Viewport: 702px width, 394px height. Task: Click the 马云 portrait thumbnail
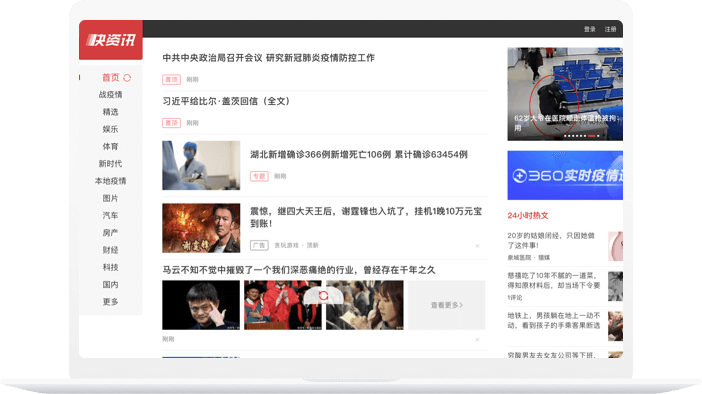[x=201, y=305]
